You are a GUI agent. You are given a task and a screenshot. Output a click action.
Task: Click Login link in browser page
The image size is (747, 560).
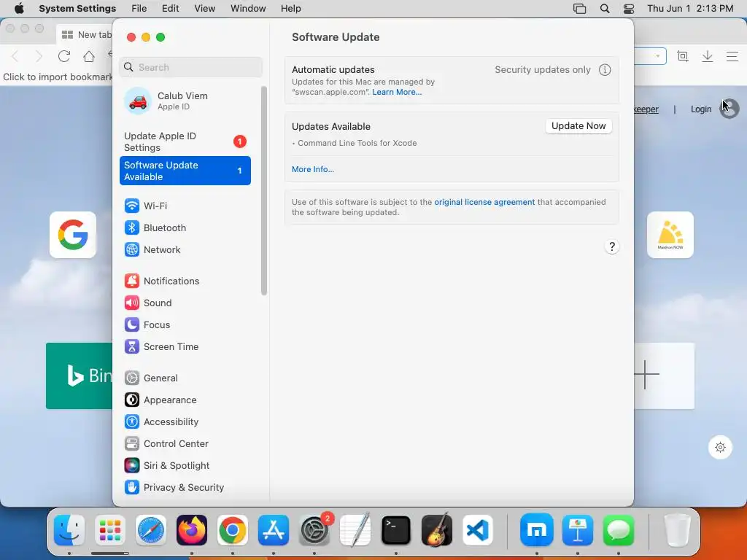[x=701, y=109]
